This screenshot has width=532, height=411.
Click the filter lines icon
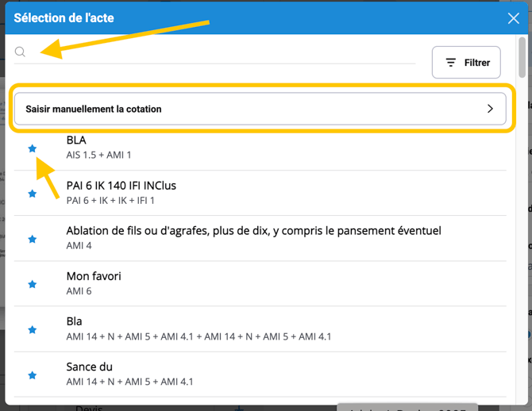click(x=450, y=63)
